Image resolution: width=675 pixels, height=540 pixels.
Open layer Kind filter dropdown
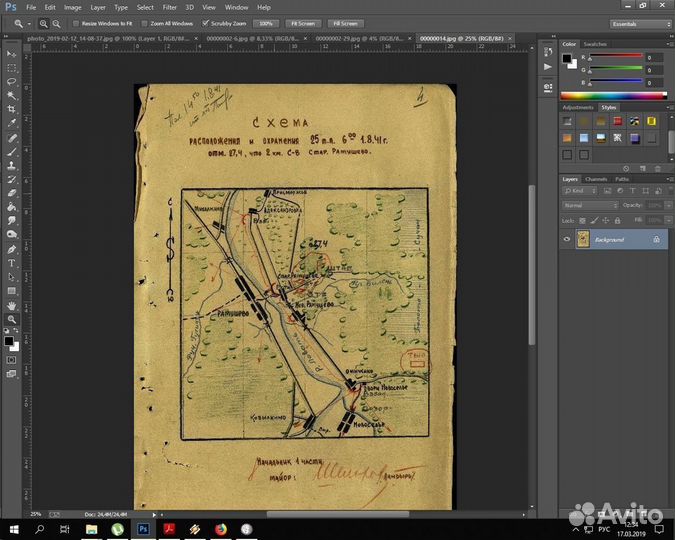point(579,191)
